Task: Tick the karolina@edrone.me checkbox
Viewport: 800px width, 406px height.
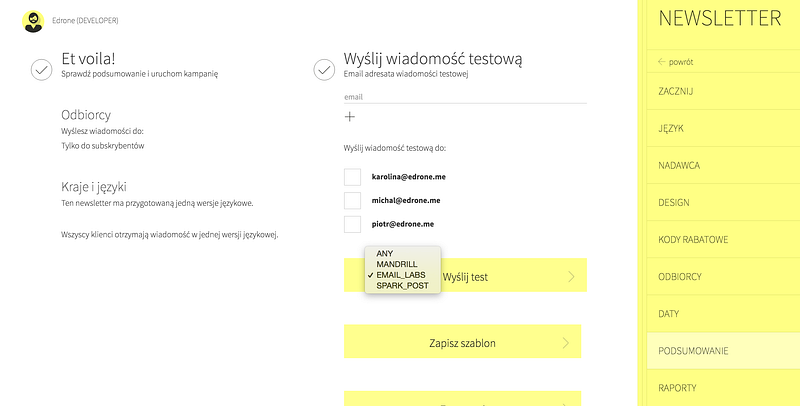Action: pos(352,177)
